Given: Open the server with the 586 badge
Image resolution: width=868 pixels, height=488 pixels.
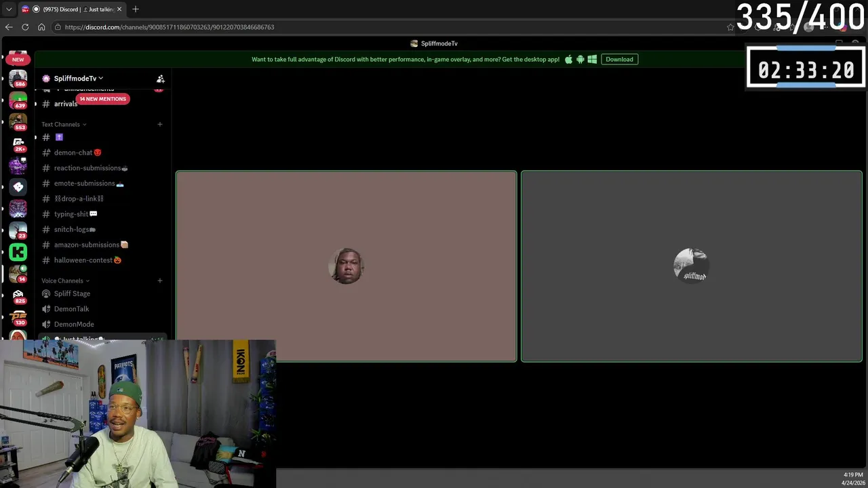Looking at the screenshot, I should [18, 79].
